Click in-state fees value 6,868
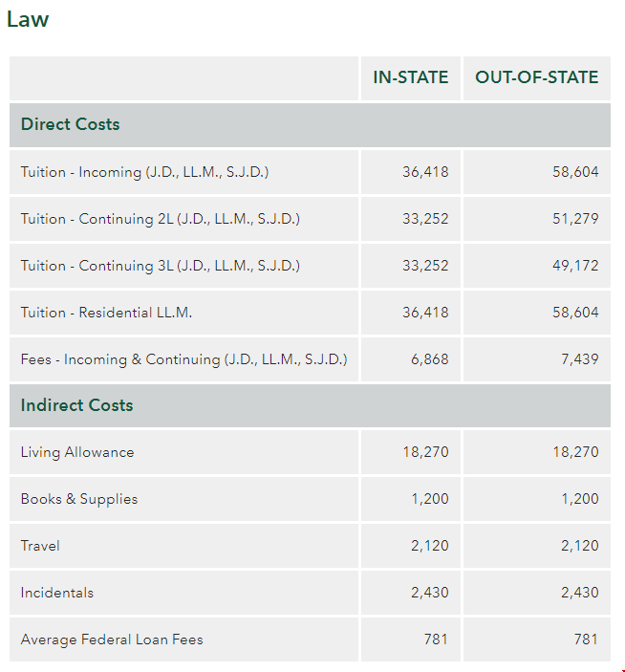This screenshot has width=625, height=672. click(x=430, y=359)
